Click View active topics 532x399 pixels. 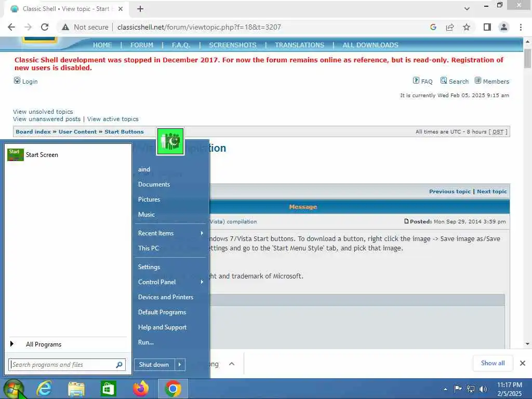click(x=113, y=119)
